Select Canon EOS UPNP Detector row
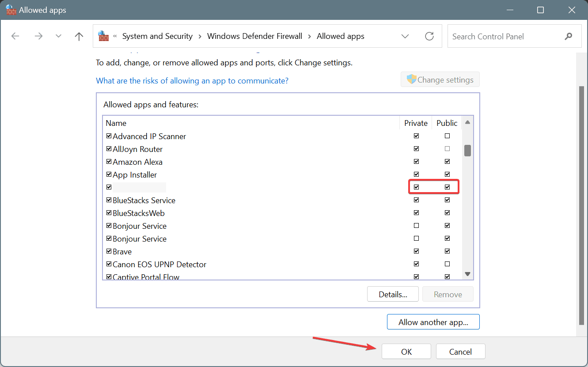The image size is (588, 367). 283,264
